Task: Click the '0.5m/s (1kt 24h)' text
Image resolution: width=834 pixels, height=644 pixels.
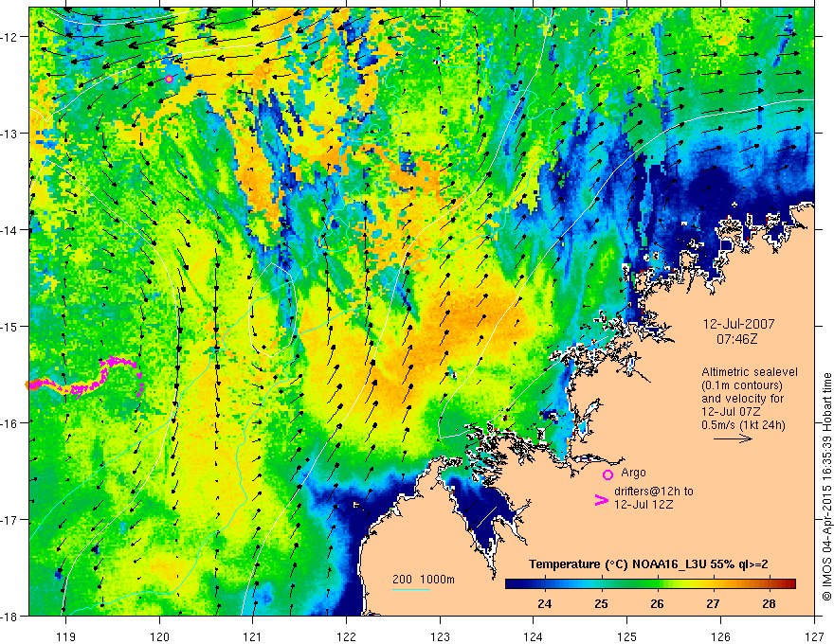Action: pos(743,424)
